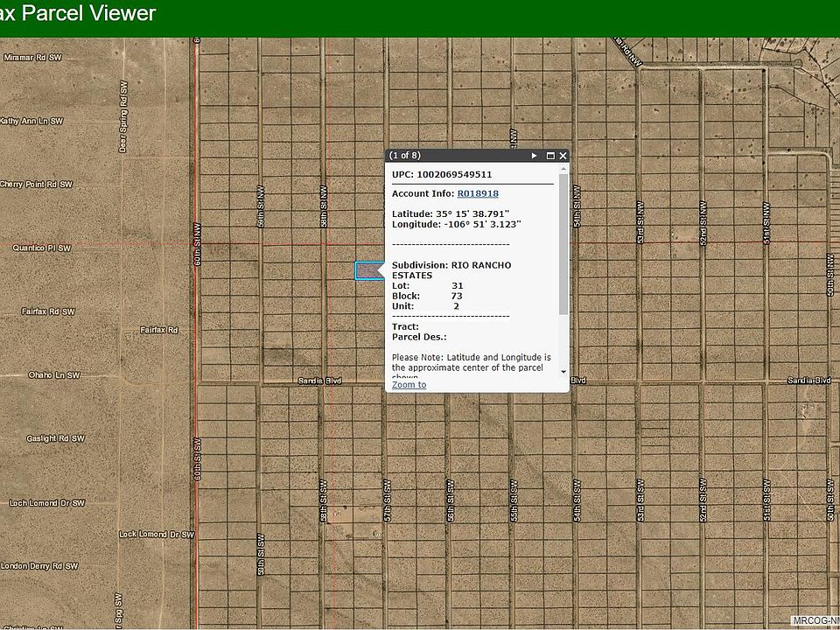Click the Ohaho Ln SW map label

[x=52, y=374]
